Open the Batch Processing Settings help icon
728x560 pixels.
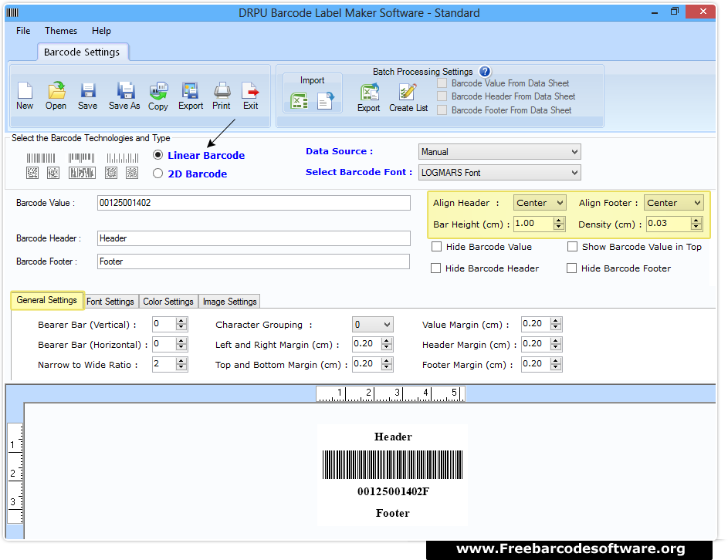(x=485, y=72)
